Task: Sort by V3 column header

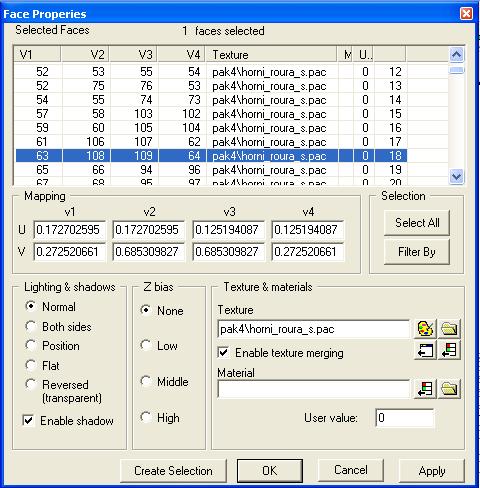Action: (133, 54)
